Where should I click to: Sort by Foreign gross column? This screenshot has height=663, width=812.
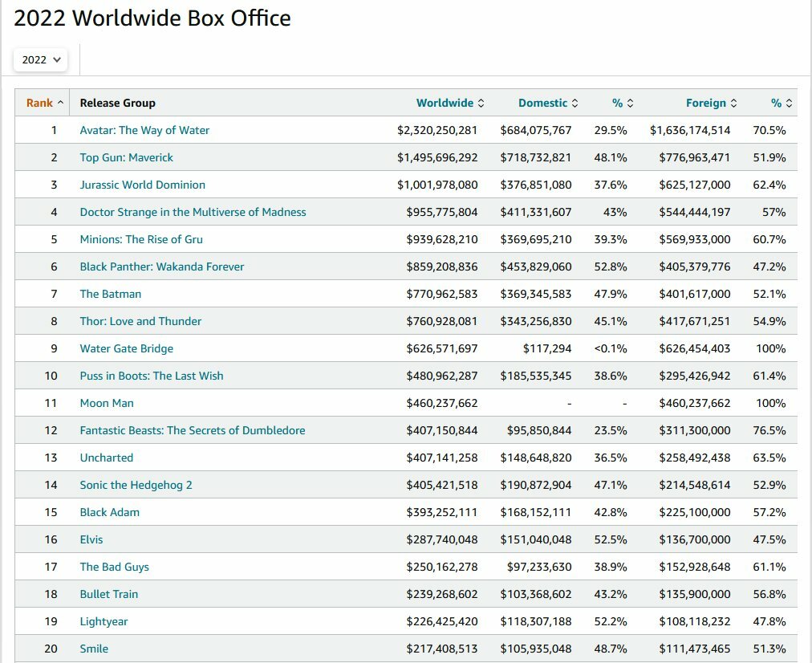click(x=711, y=103)
